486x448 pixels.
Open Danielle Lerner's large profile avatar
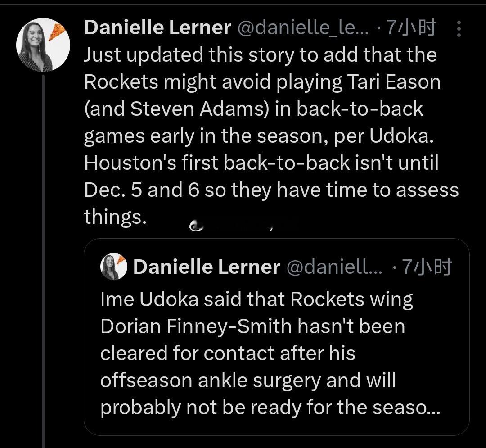click(43, 45)
